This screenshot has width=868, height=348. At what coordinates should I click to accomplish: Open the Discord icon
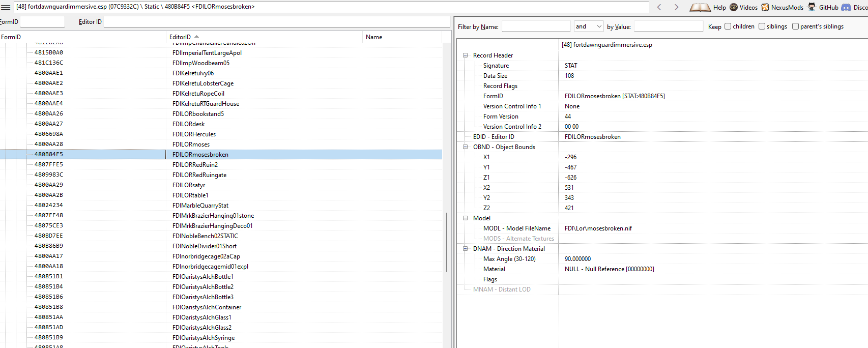coord(846,7)
